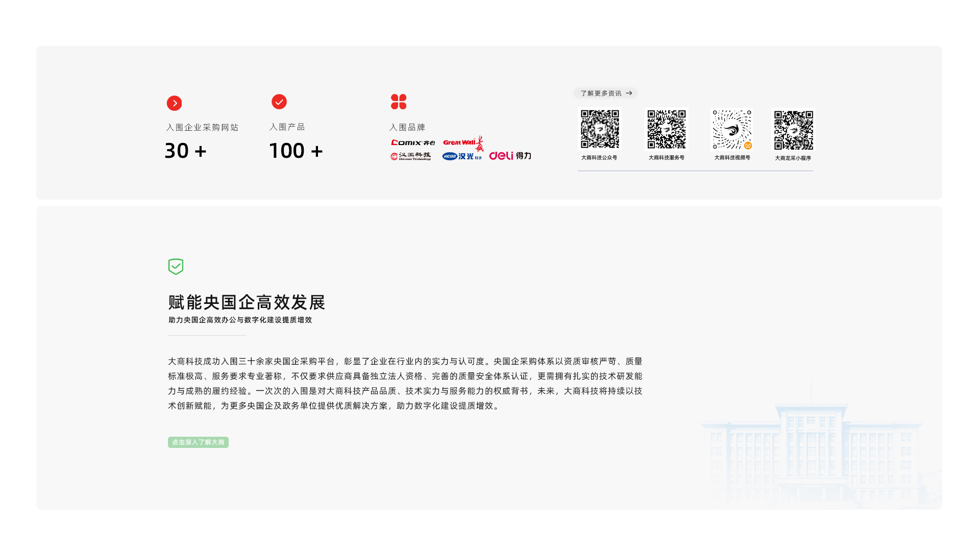Screen dimensions: 980x545
Task: Click the red checkmark circle icon
Action: [x=279, y=102]
